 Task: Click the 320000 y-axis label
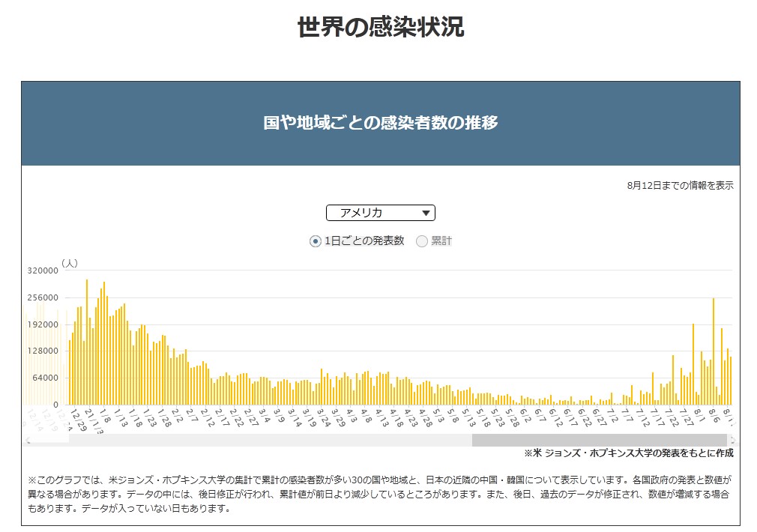tap(43, 270)
